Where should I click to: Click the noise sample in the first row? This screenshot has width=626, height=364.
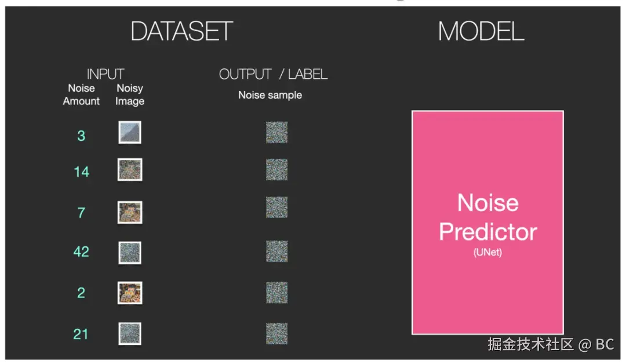click(x=276, y=133)
